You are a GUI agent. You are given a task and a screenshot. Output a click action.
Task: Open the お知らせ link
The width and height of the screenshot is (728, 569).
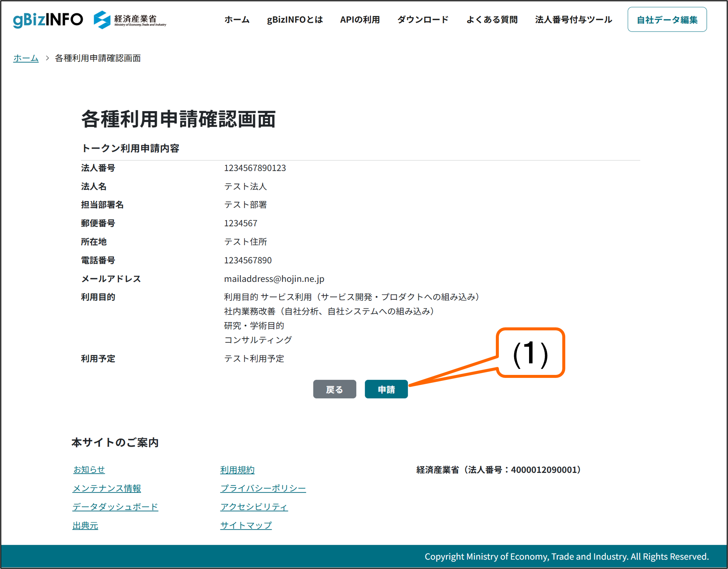pyautogui.click(x=89, y=470)
